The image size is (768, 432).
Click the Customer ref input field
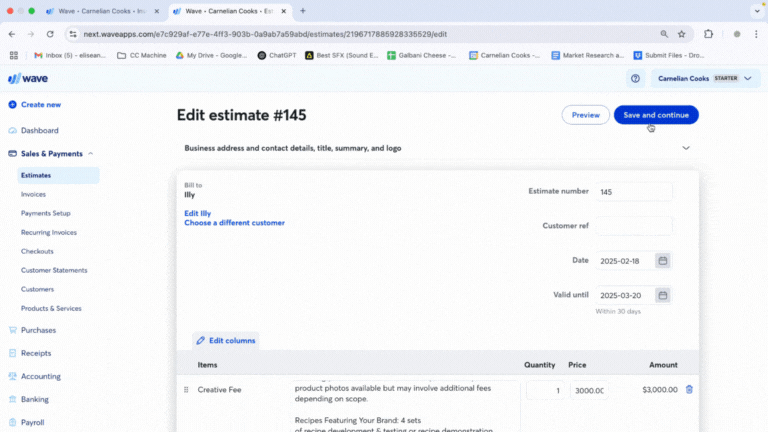634,226
